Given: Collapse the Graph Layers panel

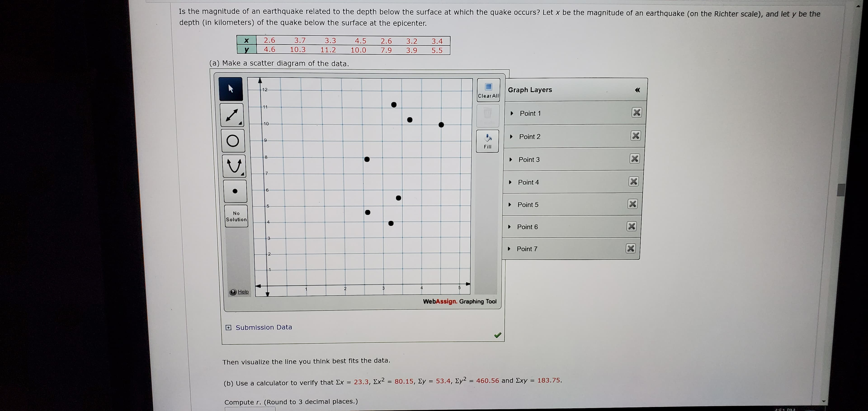Looking at the screenshot, I should pos(637,90).
